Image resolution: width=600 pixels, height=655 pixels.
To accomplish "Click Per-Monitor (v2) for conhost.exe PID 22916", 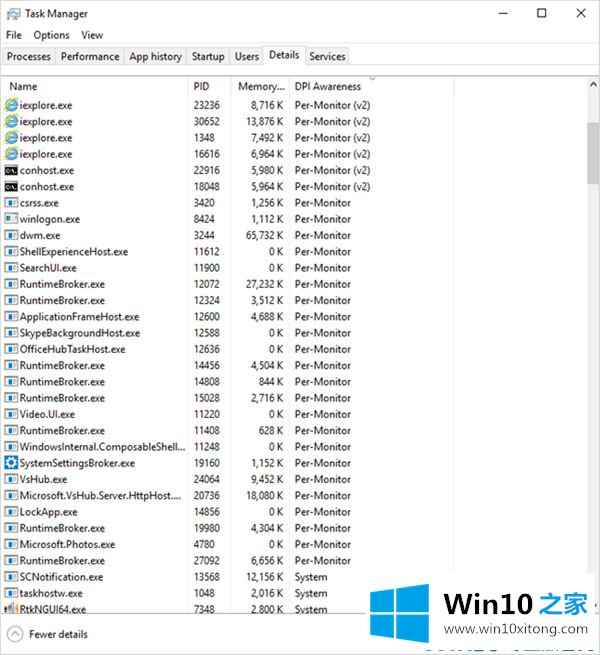I will coord(332,170).
